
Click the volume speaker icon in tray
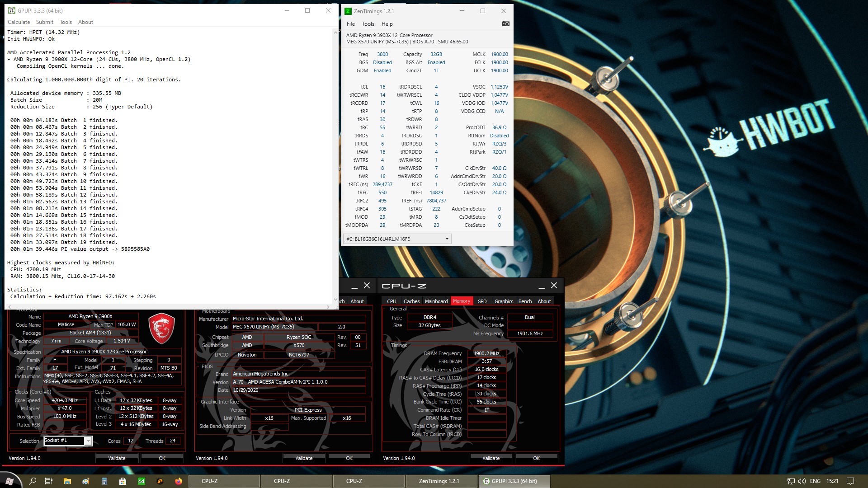click(802, 481)
